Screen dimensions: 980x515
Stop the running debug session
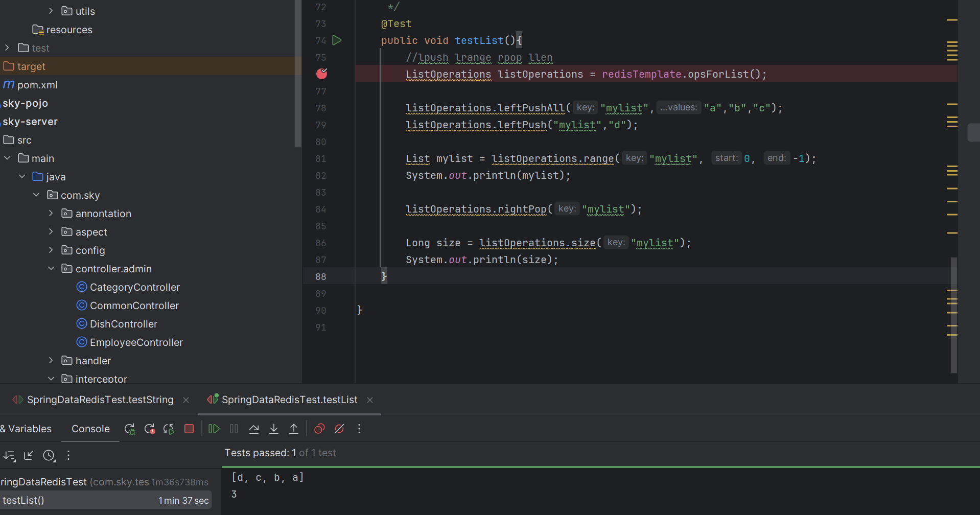[x=189, y=429]
